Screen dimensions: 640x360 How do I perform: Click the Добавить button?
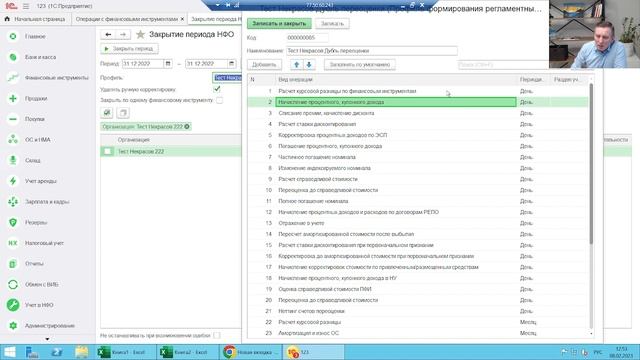click(x=264, y=64)
